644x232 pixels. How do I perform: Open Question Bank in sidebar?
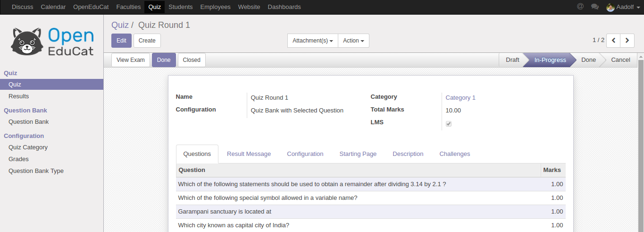click(28, 122)
